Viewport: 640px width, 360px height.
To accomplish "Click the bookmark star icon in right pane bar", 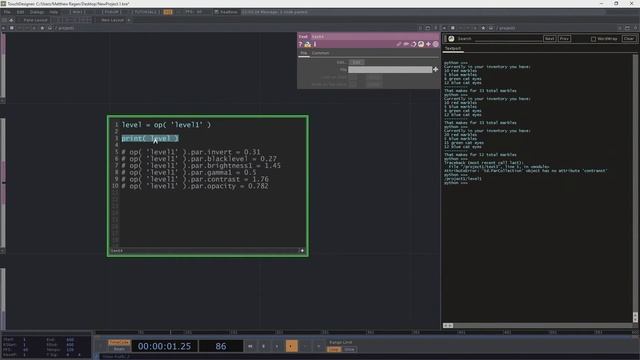I will point(483,28).
